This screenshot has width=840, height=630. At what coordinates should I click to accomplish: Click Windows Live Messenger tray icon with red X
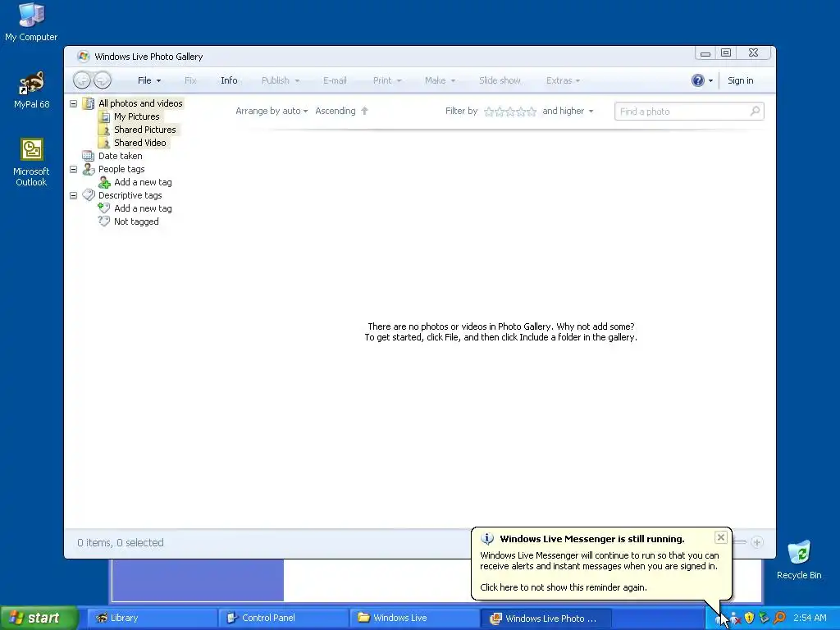tap(736, 619)
